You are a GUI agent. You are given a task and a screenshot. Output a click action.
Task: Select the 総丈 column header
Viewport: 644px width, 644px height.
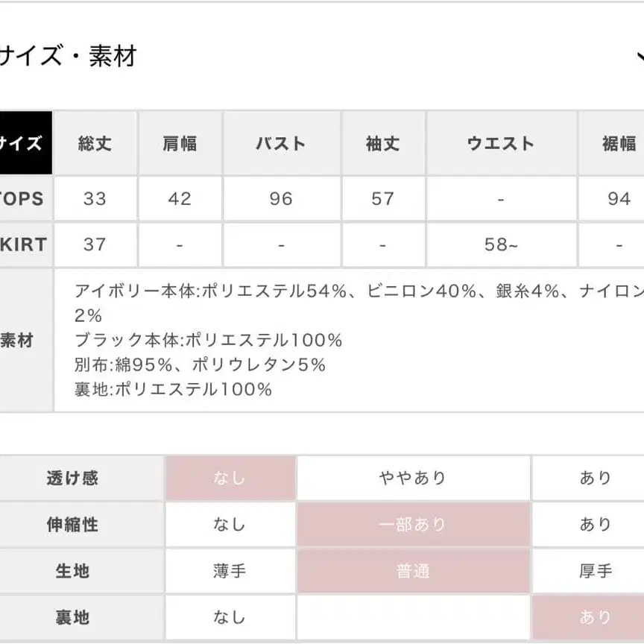(95, 143)
